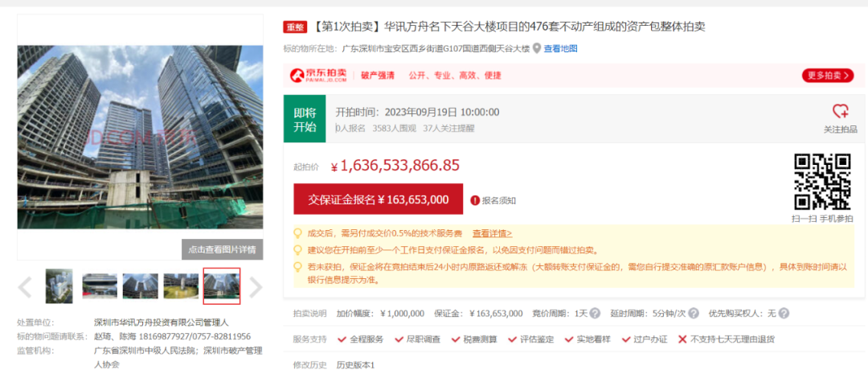Show previous thumbnails with the left arrow

coord(25,286)
